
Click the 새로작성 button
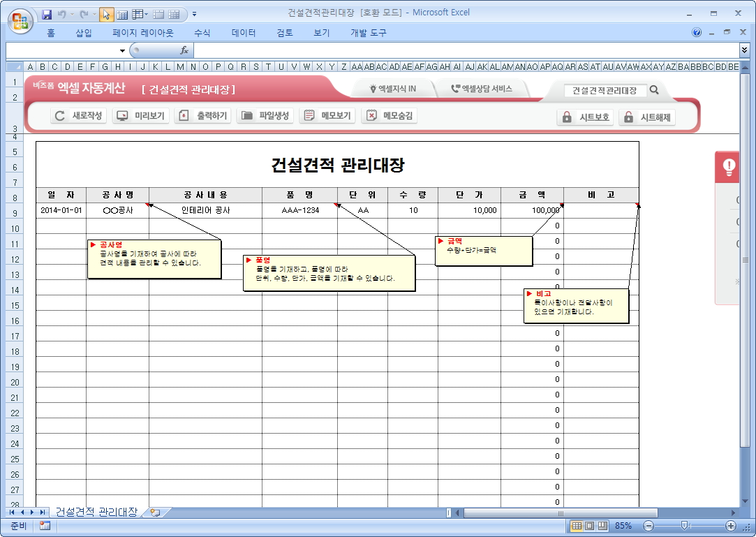(x=79, y=116)
